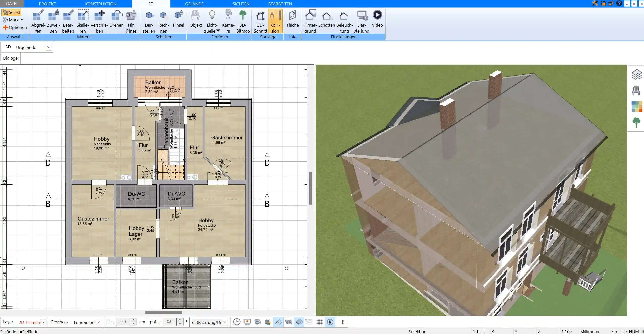Expand the Mark. dropdown arrow
Image resolution: width=644 pixels, height=334 pixels.
pos(22,20)
